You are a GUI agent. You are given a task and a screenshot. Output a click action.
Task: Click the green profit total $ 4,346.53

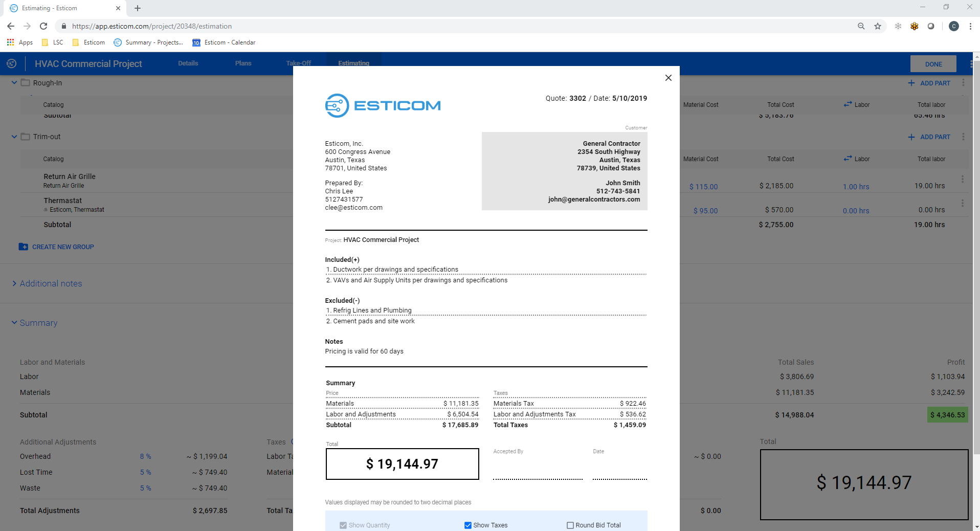click(947, 415)
